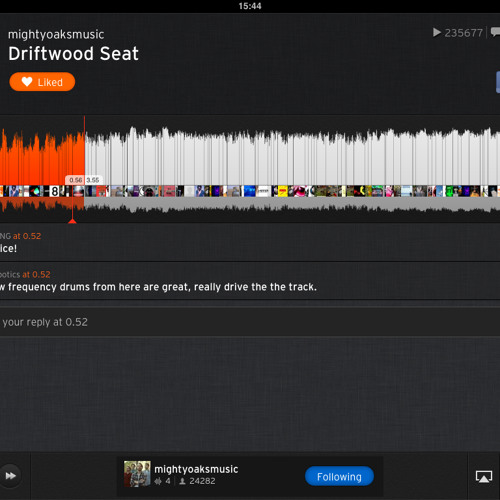
Task: Tap the mightyoaksmusic username above the title
Action: pyautogui.click(x=56, y=34)
